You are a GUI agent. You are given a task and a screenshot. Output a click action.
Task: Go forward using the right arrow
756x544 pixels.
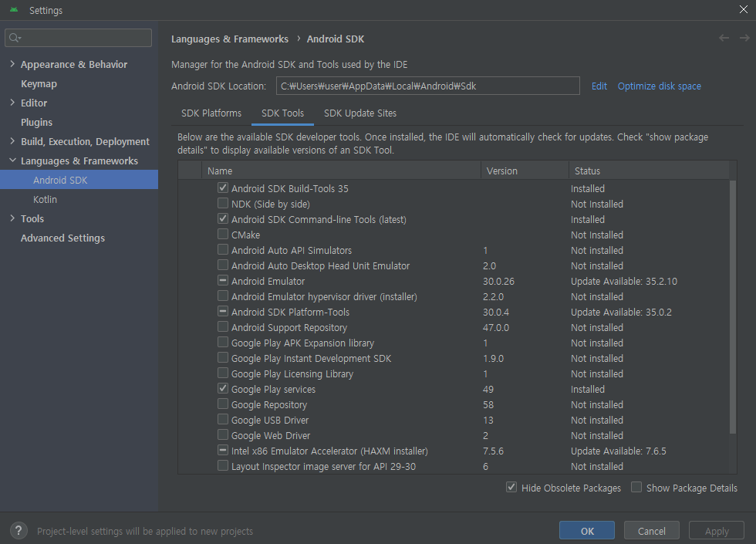pyautogui.click(x=744, y=38)
